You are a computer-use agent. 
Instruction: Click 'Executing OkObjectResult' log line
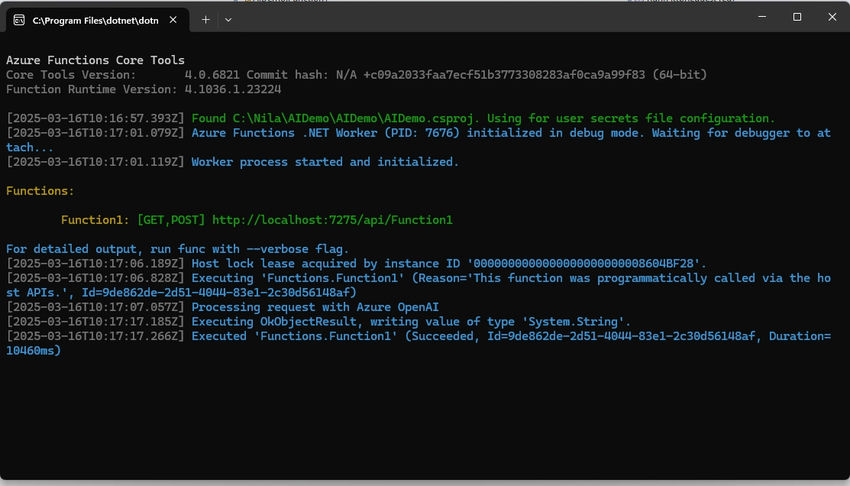(411, 322)
